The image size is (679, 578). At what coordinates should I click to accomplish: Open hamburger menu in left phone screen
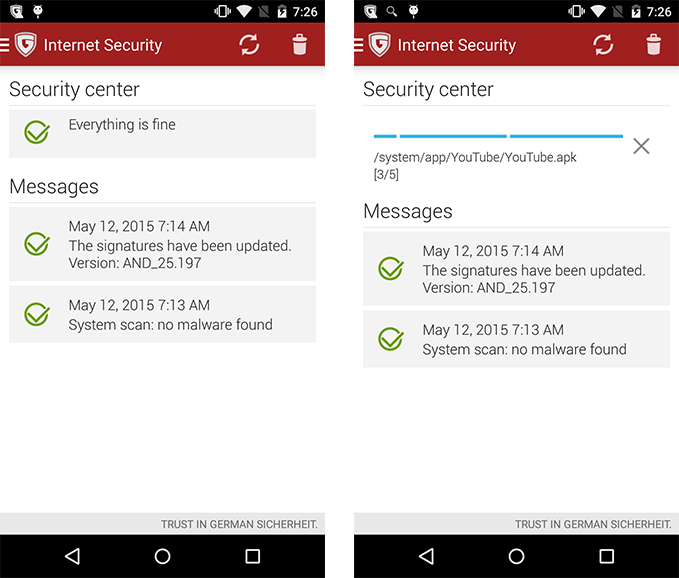pos(4,45)
